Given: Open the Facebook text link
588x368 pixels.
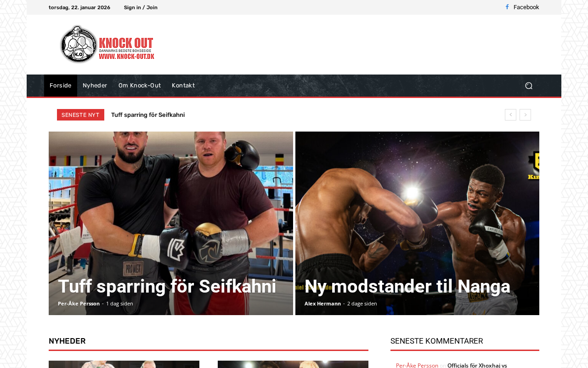Looking at the screenshot, I should tap(526, 7).
